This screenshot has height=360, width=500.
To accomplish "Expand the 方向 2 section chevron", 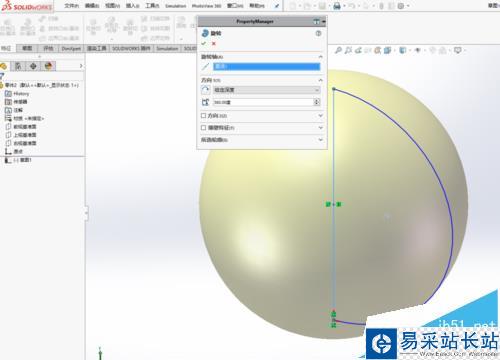I will [x=320, y=116].
